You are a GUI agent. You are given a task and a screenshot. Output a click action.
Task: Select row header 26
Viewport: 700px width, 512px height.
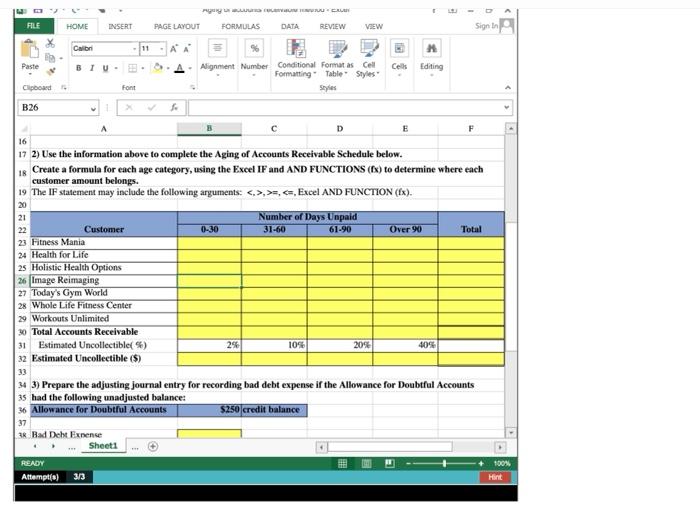[23, 281]
